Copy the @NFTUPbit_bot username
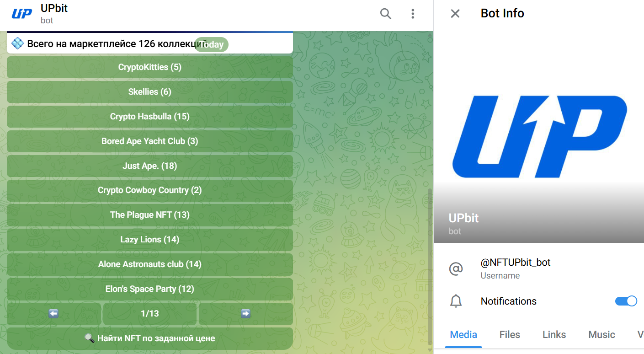Image resolution: width=644 pixels, height=354 pixels. [x=516, y=263]
